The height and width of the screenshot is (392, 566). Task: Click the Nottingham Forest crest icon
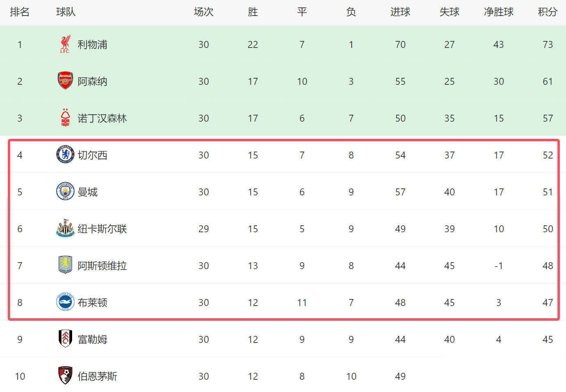tap(65, 118)
